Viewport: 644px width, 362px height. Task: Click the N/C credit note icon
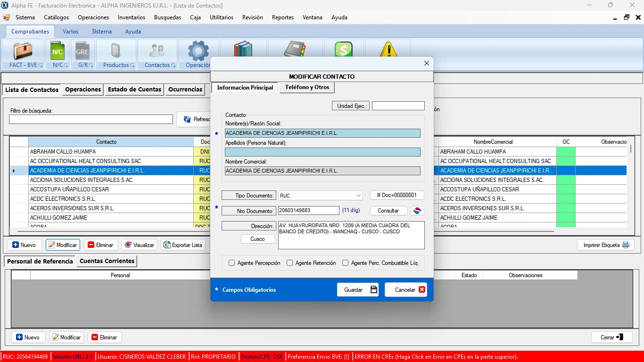[58, 50]
